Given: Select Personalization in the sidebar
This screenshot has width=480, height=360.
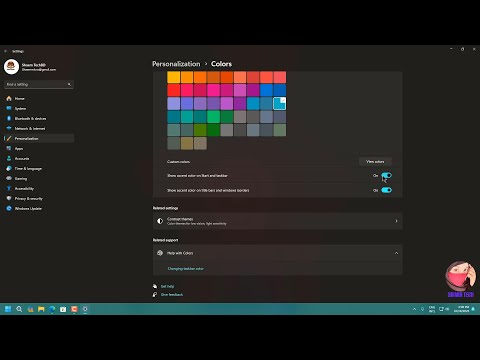Looking at the screenshot, I should pyautogui.click(x=38, y=138).
